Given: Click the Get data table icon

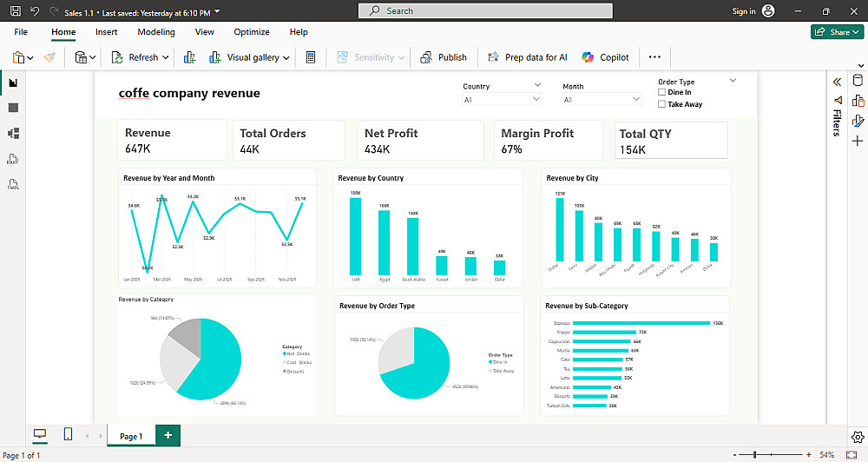Looking at the screenshot, I should [x=81, y=57].
